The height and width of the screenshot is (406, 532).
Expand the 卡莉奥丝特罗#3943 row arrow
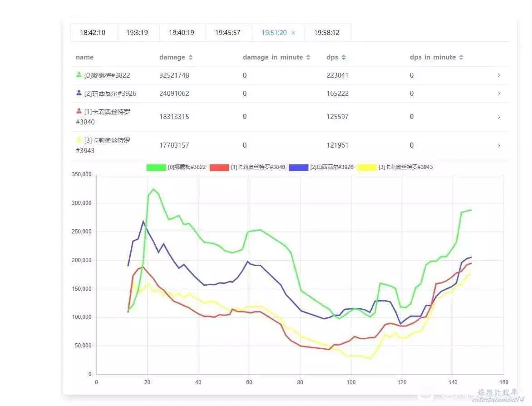pos(499,146)
